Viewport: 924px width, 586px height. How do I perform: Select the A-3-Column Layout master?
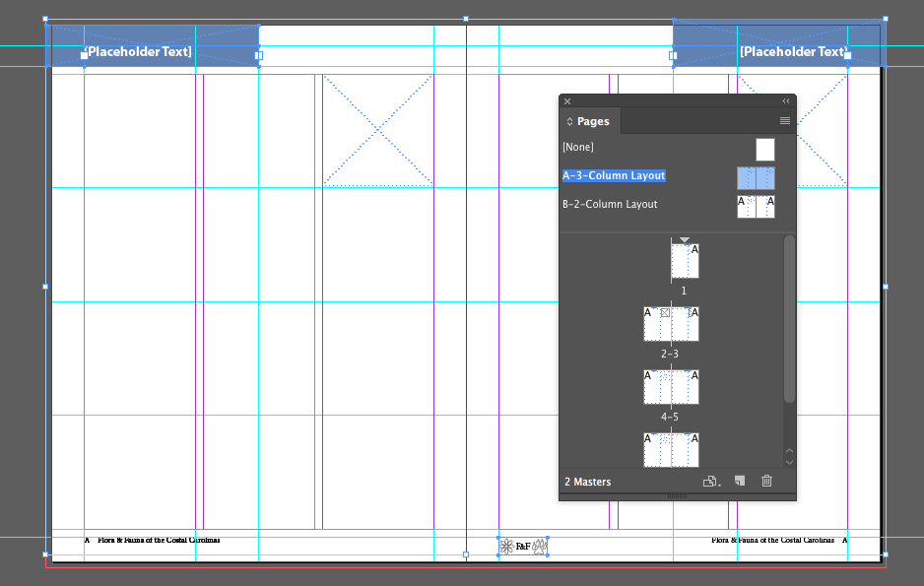668,176
